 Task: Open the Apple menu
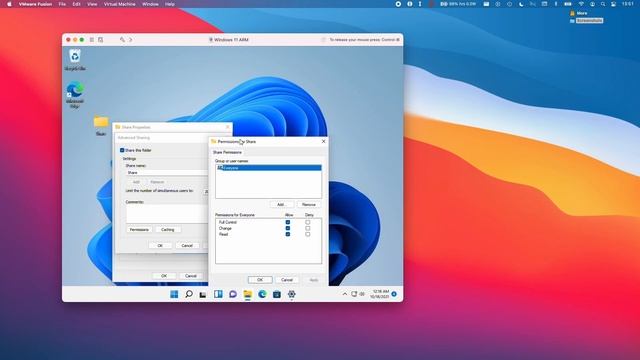tap(9, 4)
